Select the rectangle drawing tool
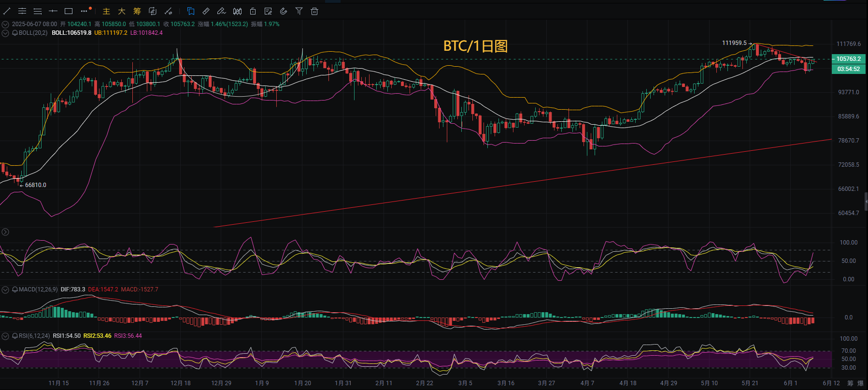Viewport: 868px width, 390px height. [69, 11]
